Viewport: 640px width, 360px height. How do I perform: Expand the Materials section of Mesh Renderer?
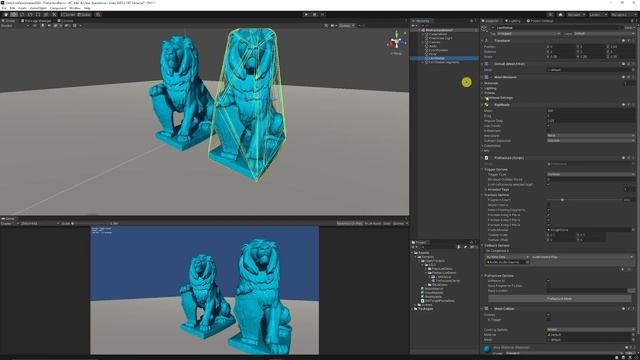[x=482, y=83]
